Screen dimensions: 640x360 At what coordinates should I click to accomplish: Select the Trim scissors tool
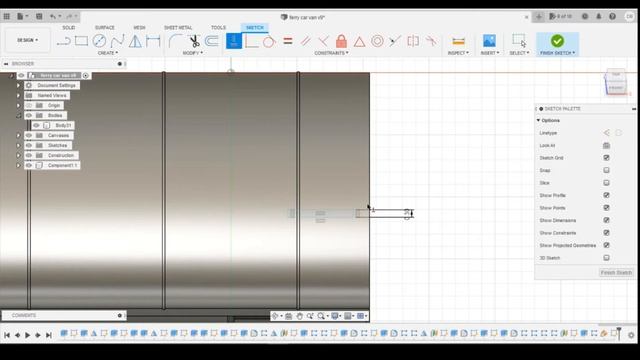click(x=194, y=41)
